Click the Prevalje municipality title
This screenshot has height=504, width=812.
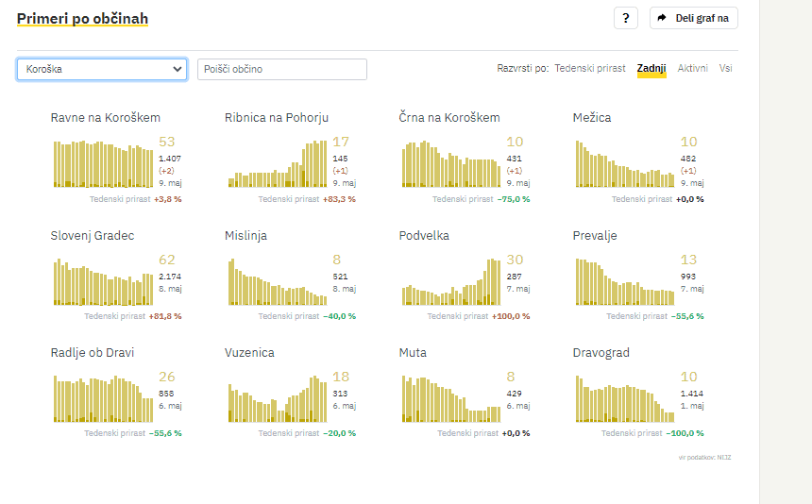[x=595, y=235]
